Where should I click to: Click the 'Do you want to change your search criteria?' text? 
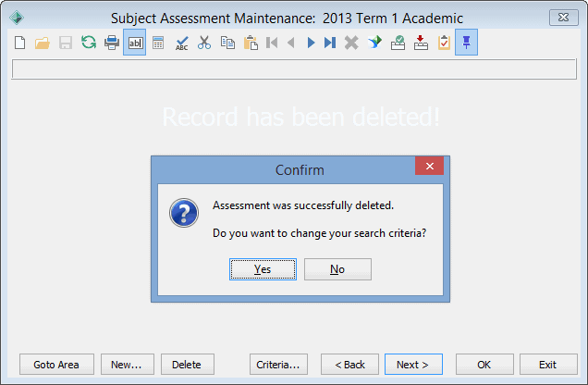pyautogui.click(x=319, y=233)
